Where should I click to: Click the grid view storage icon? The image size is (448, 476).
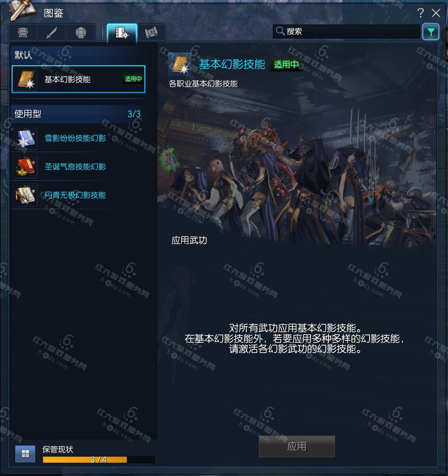click(x=26, y=454)
